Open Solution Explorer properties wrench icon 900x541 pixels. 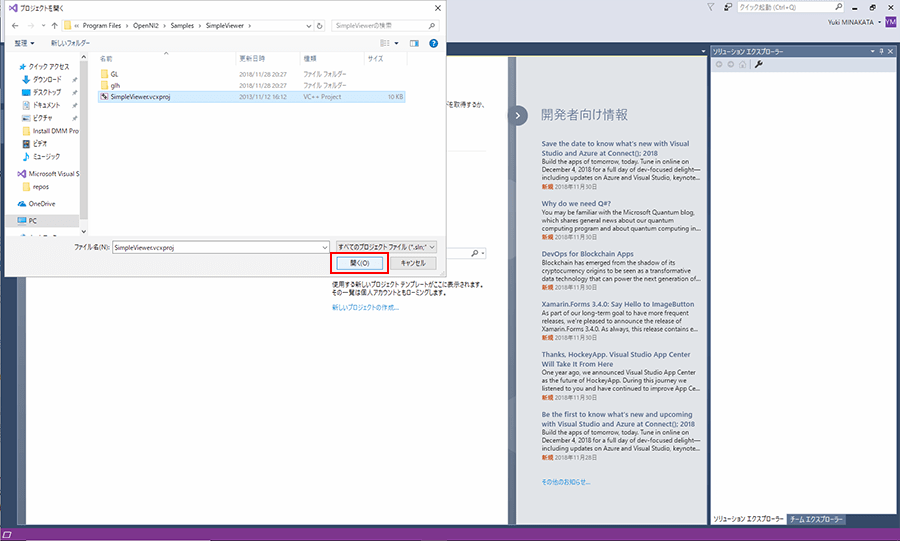pyautogui.click(x=759, y=65)
